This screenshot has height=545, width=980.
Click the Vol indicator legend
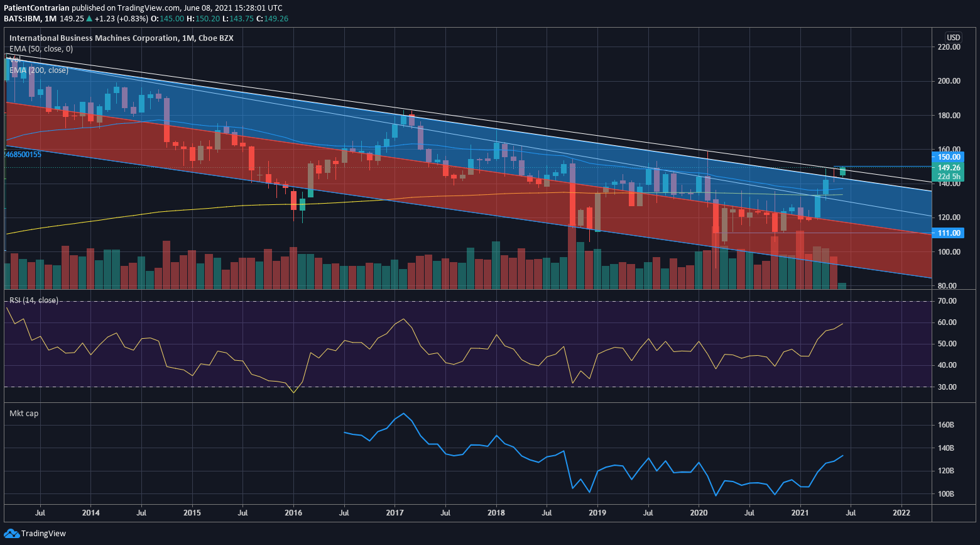click(x=15, y=60)
